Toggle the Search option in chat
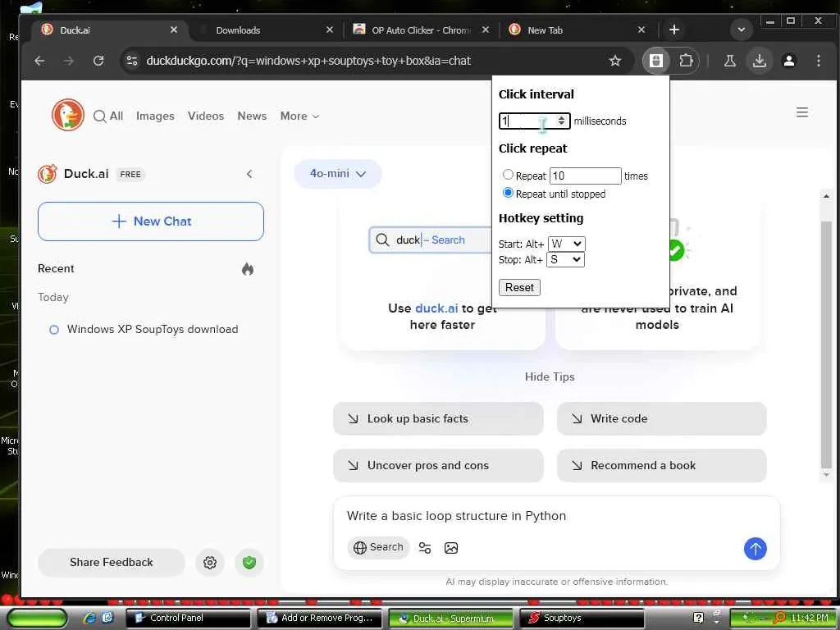This screenshot has height=630, width=840. [378, 547]
